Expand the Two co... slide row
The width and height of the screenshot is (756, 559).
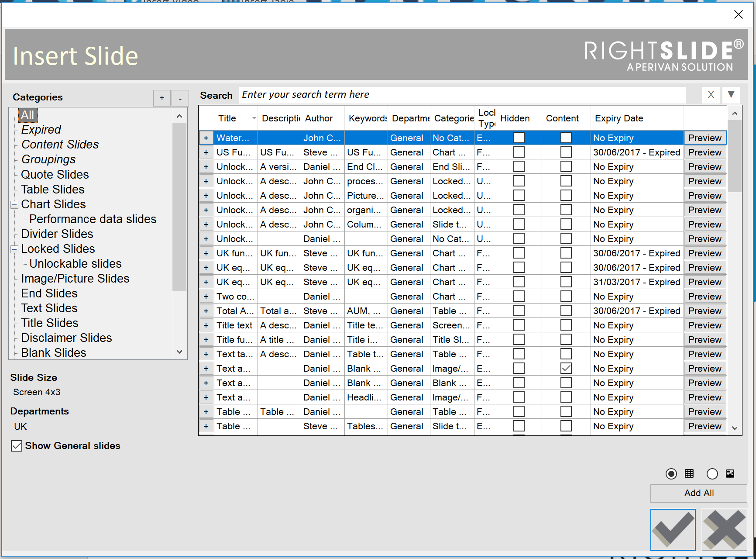point(206,297)
